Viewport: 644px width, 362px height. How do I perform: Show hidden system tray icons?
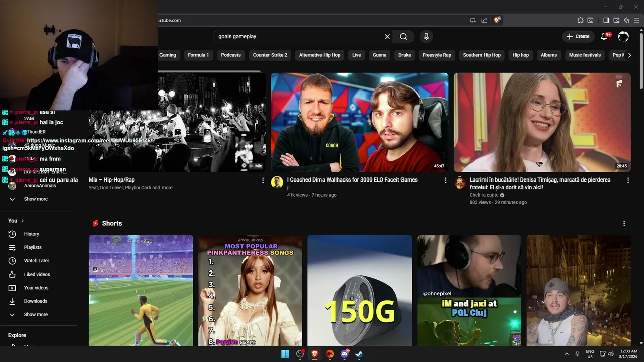click(x=567, y=354)
